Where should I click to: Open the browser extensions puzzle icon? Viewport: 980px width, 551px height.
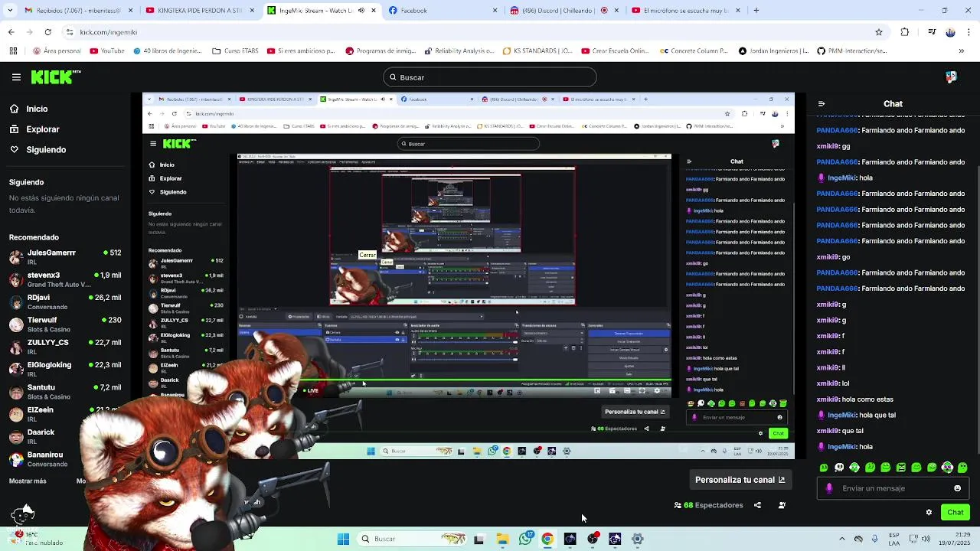tap(905, 32)
